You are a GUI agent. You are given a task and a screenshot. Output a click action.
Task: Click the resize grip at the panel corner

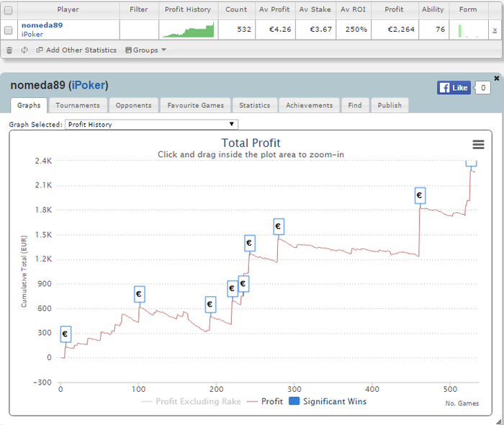tap(499, 421)
